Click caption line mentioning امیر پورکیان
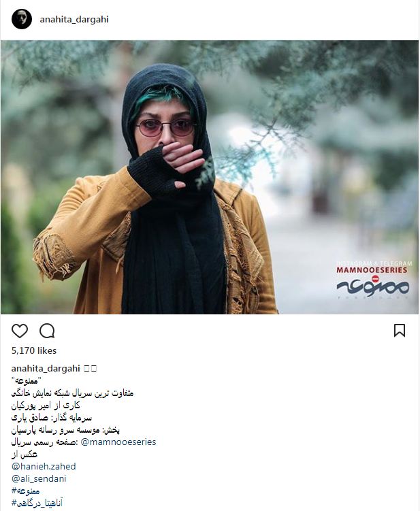The height and width of the screenshot is (511, 420). (x=46, y=406)
